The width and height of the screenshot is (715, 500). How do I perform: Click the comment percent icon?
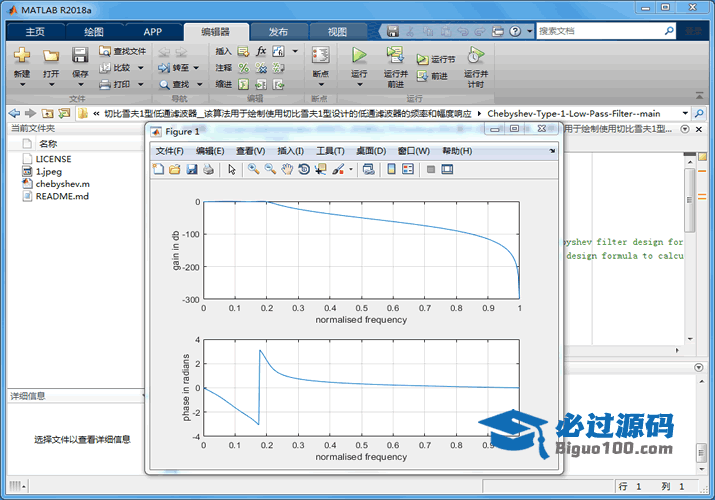tap(244, 68)
